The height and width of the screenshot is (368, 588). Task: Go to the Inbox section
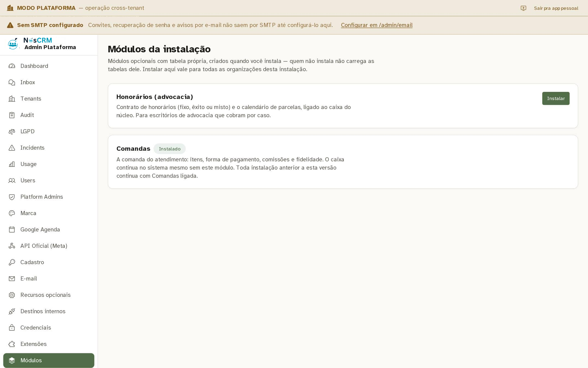(x=49, y=82)
